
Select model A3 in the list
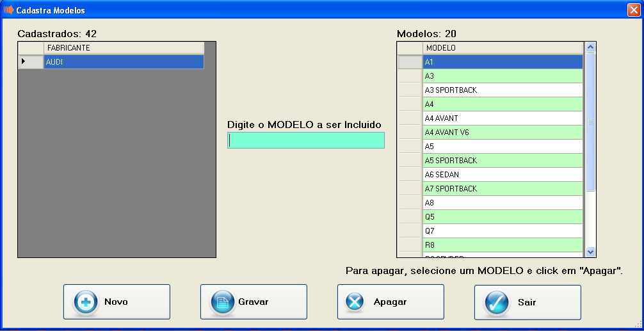coord(503,76)
